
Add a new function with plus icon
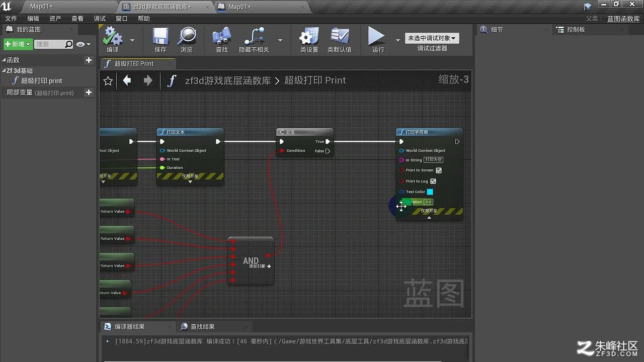tap(89, 60)
